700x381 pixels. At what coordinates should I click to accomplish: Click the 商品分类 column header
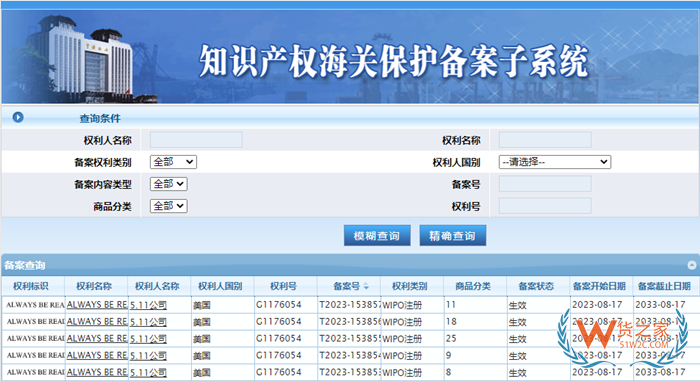(473, 286)
